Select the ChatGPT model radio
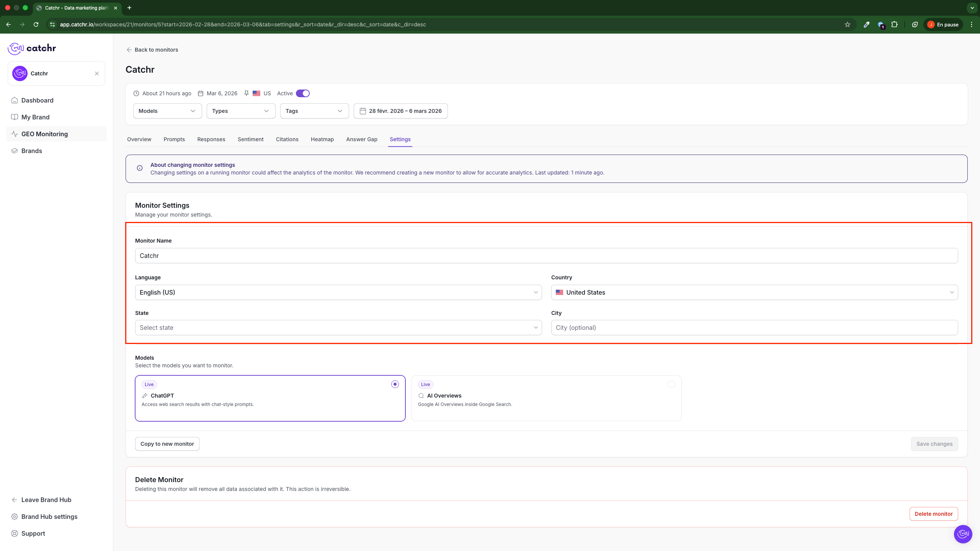Viewport: 980px width, 551px height. tap(395, 384)
